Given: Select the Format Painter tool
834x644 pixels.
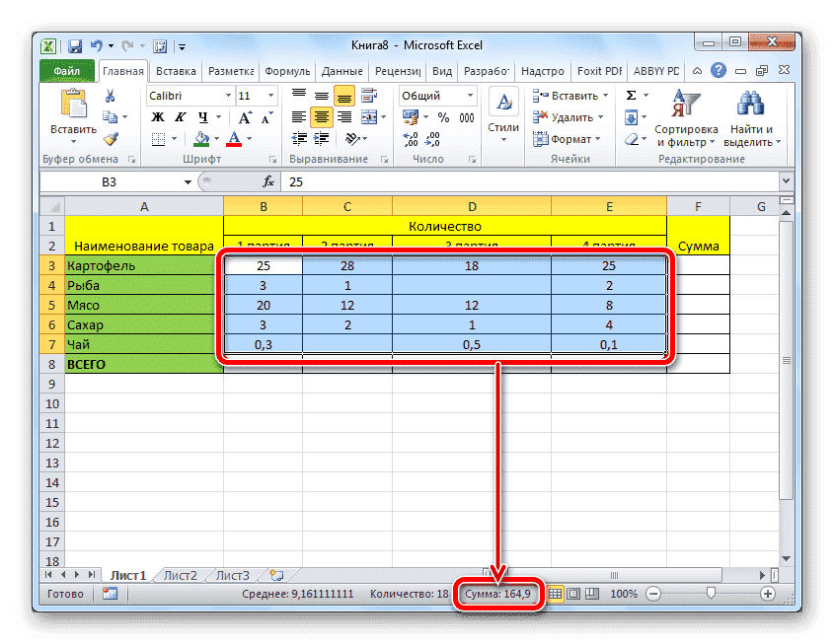Looking at the screenshot, I should click(x=110, y=140).
